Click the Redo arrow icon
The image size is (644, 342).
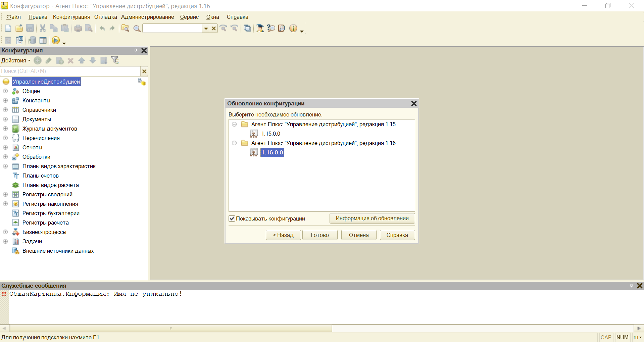[x=112, y=29]
